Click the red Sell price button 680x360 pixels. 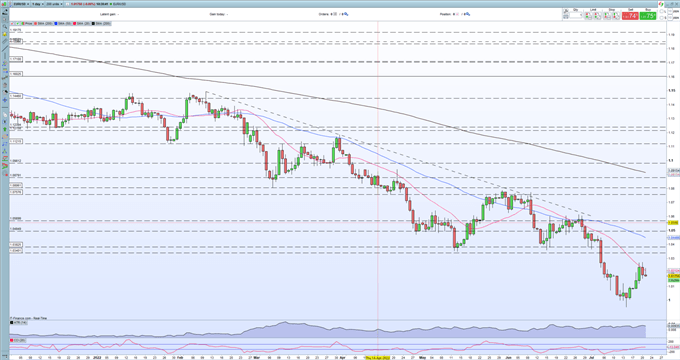coord(630,16)
